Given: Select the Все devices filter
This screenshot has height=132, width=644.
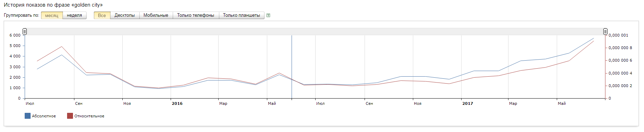Looking at the screenshot, I should pos(102,15).
